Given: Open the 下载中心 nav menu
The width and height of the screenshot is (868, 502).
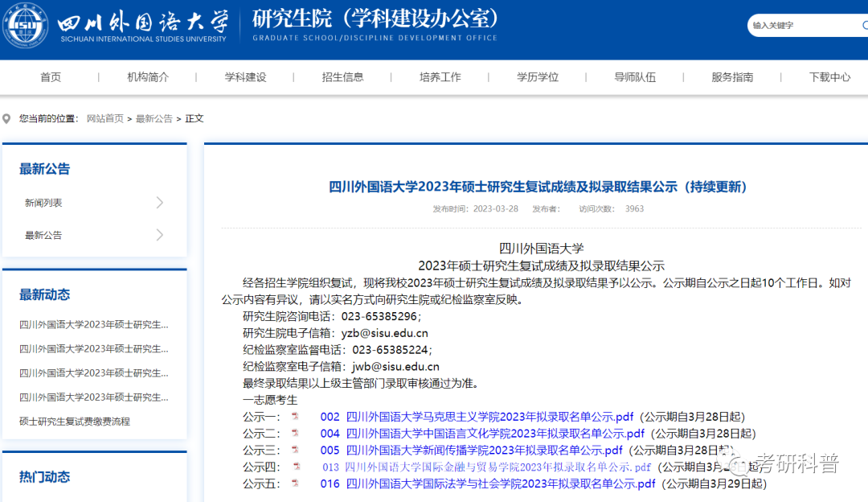Looking at the screenshot, I should point(829,77).
